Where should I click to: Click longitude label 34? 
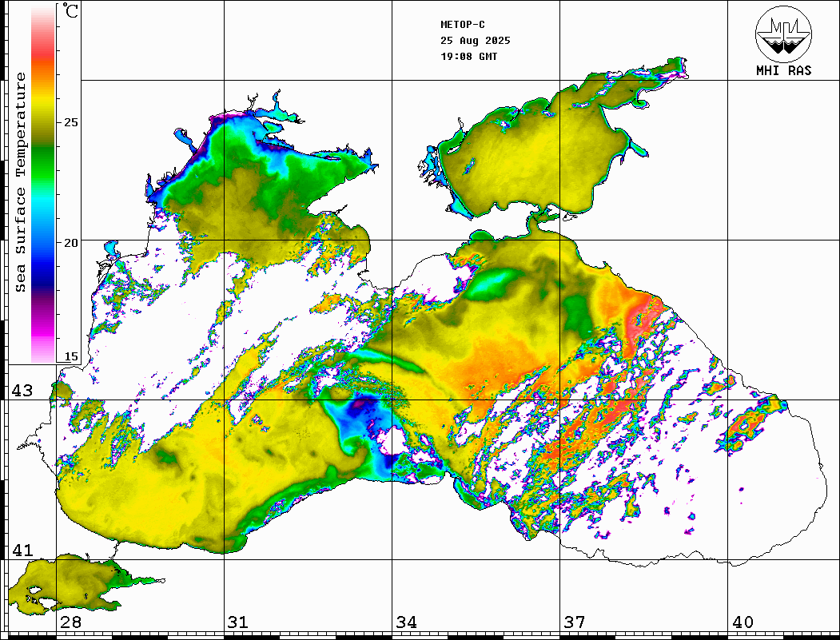click(x=407, y=622)
